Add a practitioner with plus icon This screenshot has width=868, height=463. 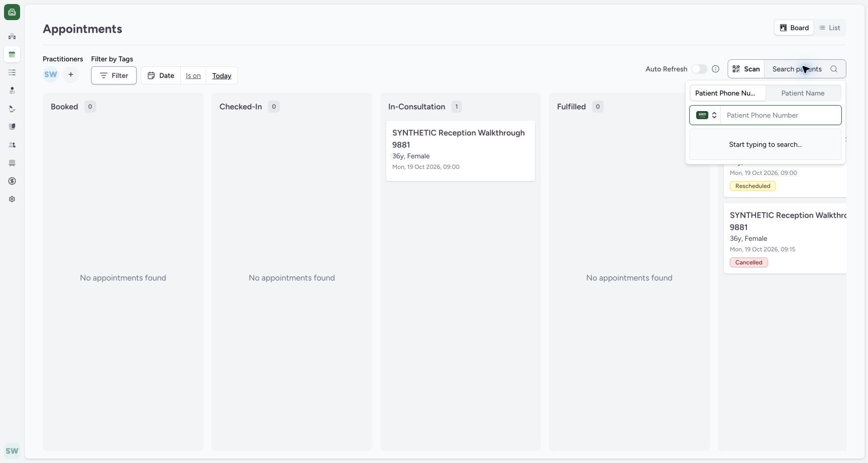[x=71, y=74]
